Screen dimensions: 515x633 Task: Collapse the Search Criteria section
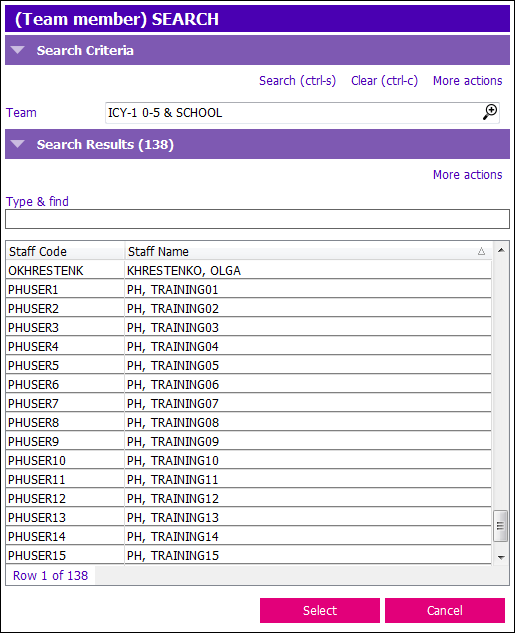point(18,50)
